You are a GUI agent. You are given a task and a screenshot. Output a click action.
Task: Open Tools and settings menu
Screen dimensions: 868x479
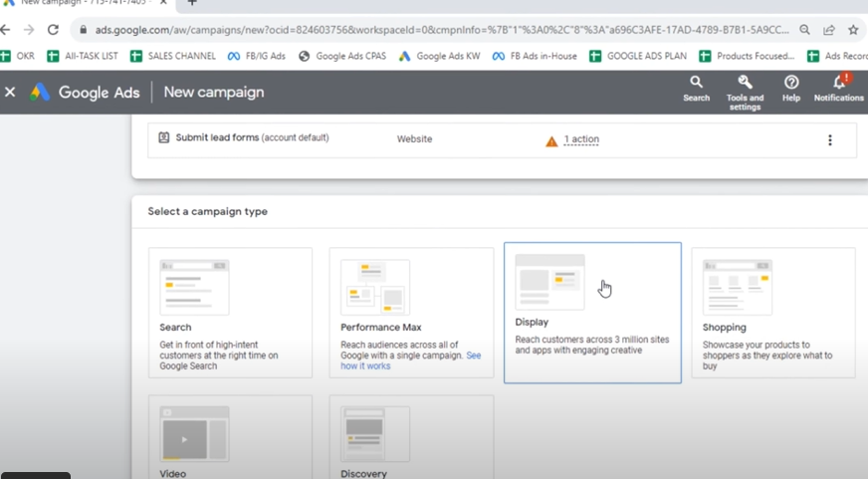tap(745, 88)
